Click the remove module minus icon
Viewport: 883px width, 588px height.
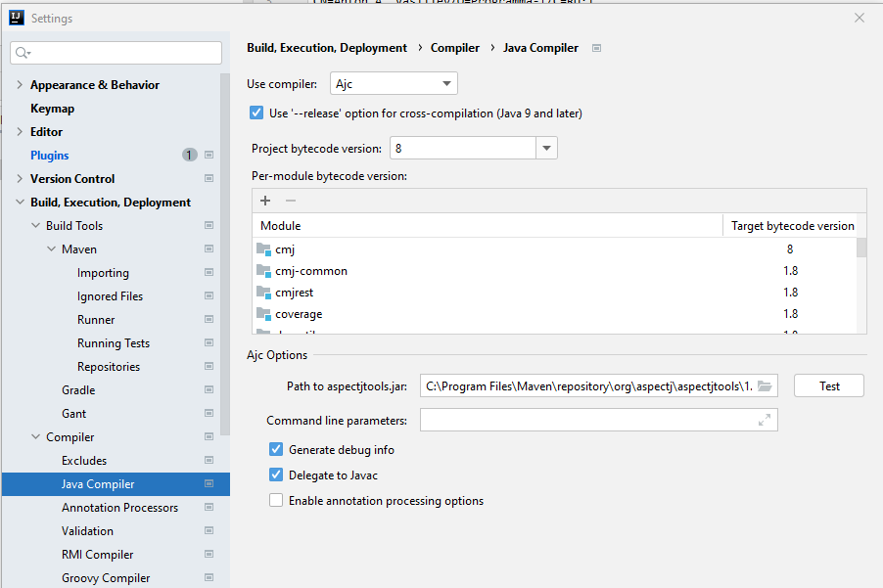[291, 201]
